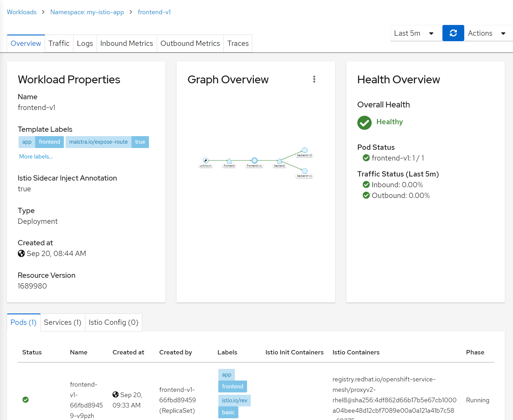513x420 pixels.
Task: Click the frontend-v1 breadcrumb link
Action: point(154,12)
